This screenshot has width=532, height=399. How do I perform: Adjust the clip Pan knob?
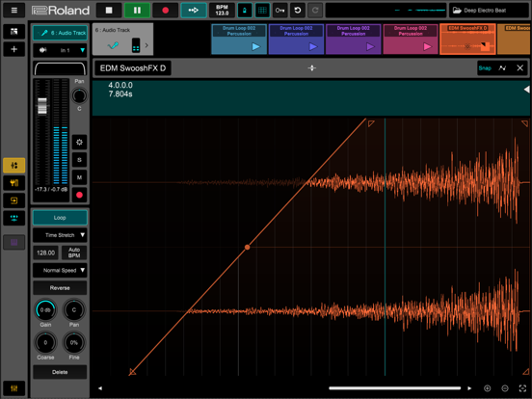pos(74,309)
